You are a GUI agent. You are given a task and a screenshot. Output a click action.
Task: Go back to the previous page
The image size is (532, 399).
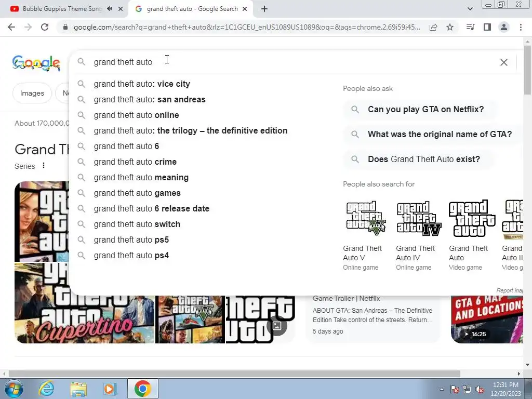11,27
